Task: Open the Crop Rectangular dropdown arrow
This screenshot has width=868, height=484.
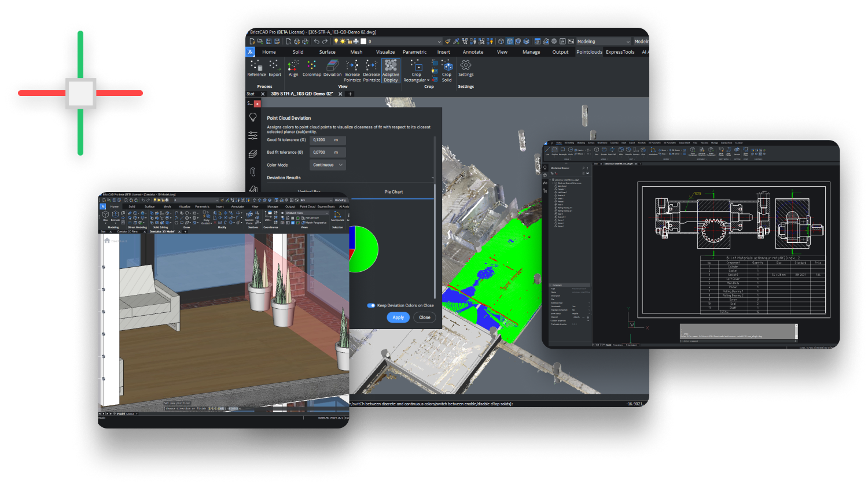Action: [428, 80]
